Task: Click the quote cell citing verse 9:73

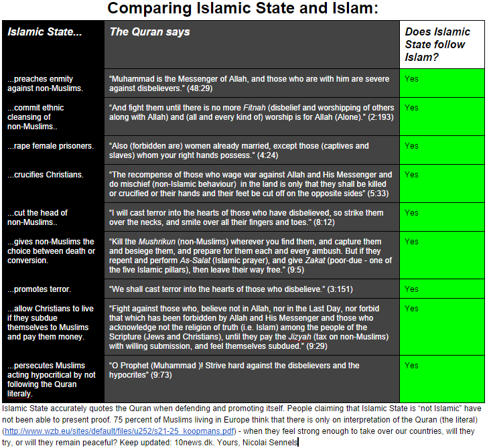Action: pyautogui.click(x=251, y=370)
